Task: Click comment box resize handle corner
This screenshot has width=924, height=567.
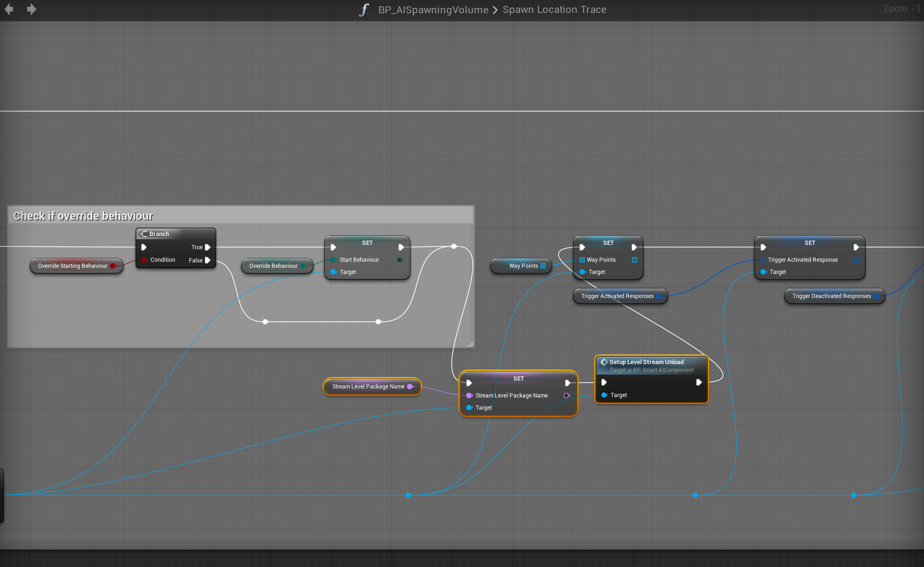Action: click(x=470, y=344)
